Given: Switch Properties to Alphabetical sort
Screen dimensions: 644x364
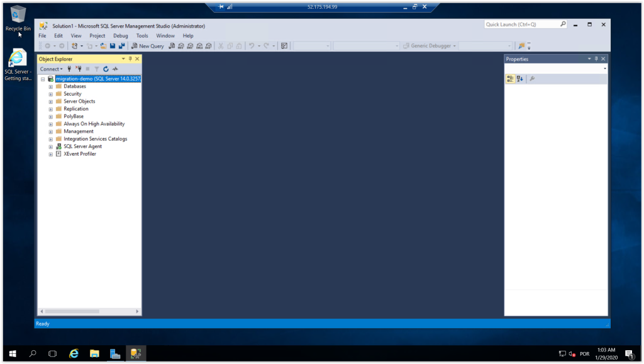Looking at the screenshot, I should click(x=520, y=79).
